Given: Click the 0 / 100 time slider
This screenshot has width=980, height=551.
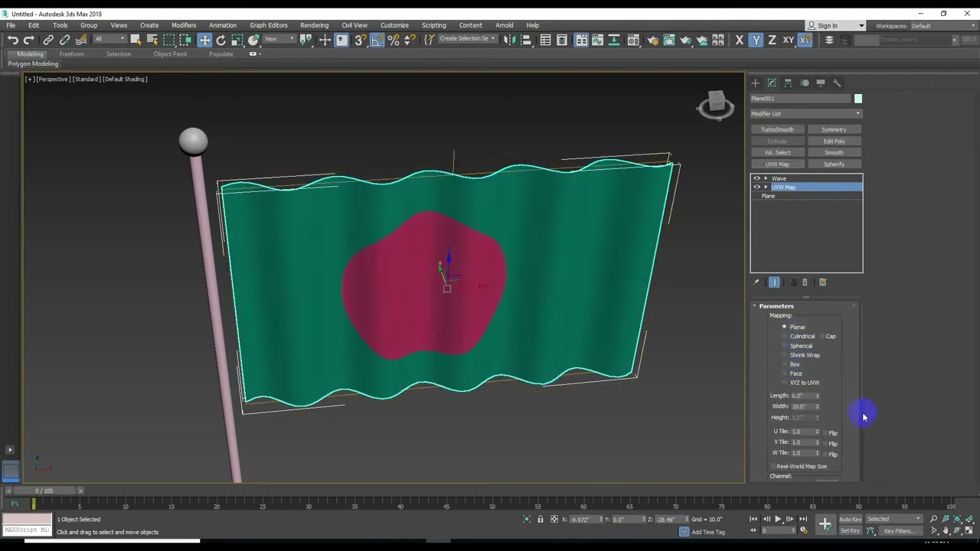Looking at the screenshot, I should pos(44,491).
